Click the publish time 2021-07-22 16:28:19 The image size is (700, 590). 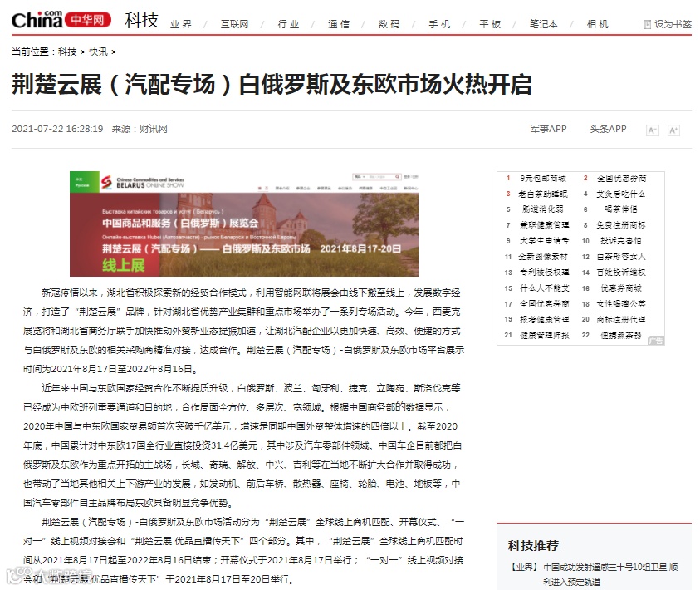click(57, 129)
